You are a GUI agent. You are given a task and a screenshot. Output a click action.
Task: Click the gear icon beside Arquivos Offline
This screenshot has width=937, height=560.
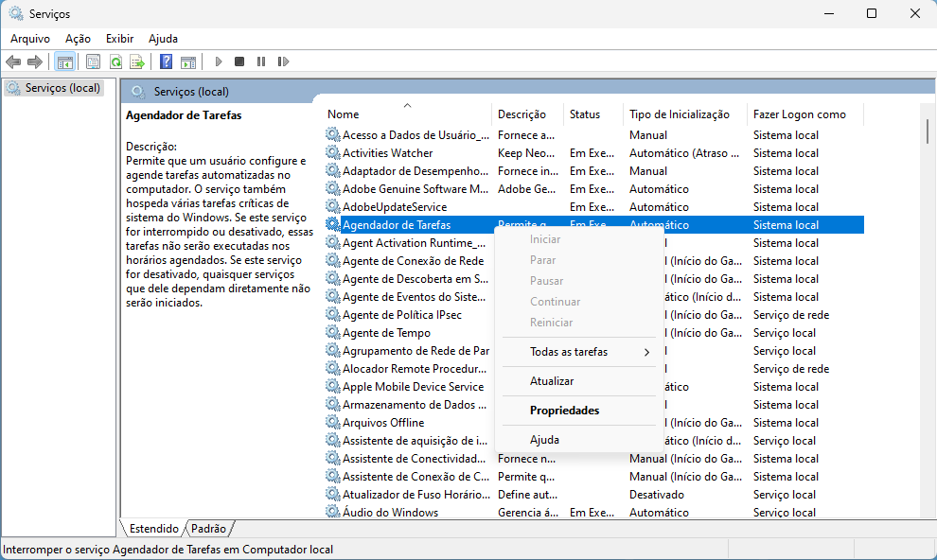(333, 422)
